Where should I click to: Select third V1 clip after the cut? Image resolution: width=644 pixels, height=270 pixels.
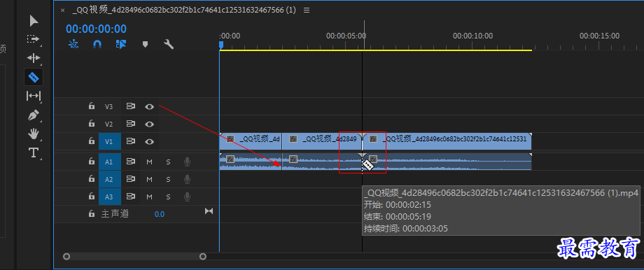click(x=447, y=141)
